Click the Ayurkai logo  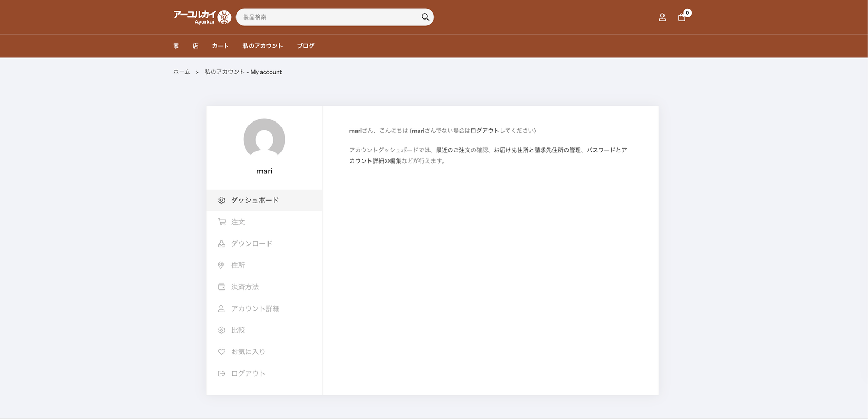202,17
